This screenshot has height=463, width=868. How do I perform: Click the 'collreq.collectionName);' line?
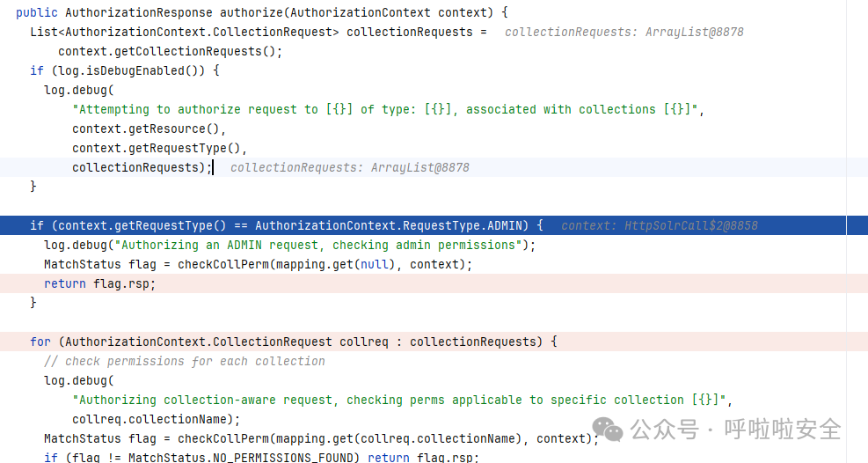click(x=157, y=420)
